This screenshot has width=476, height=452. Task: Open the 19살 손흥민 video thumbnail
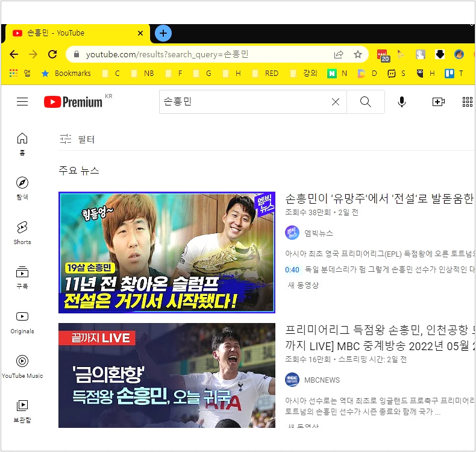(167, 253)
